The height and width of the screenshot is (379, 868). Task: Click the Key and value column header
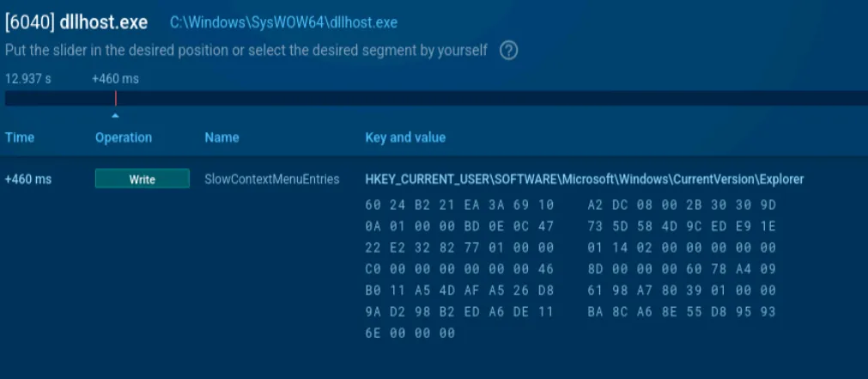pos(405,138)
